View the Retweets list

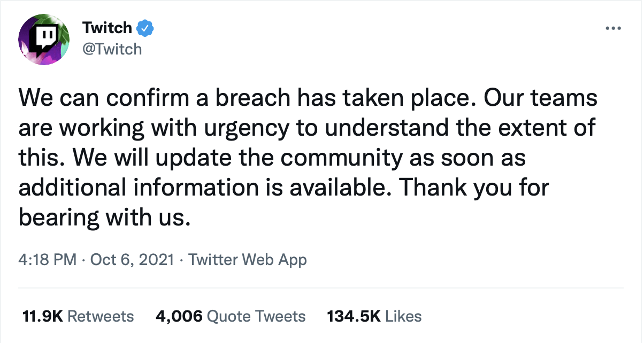(x=101, y=316)
